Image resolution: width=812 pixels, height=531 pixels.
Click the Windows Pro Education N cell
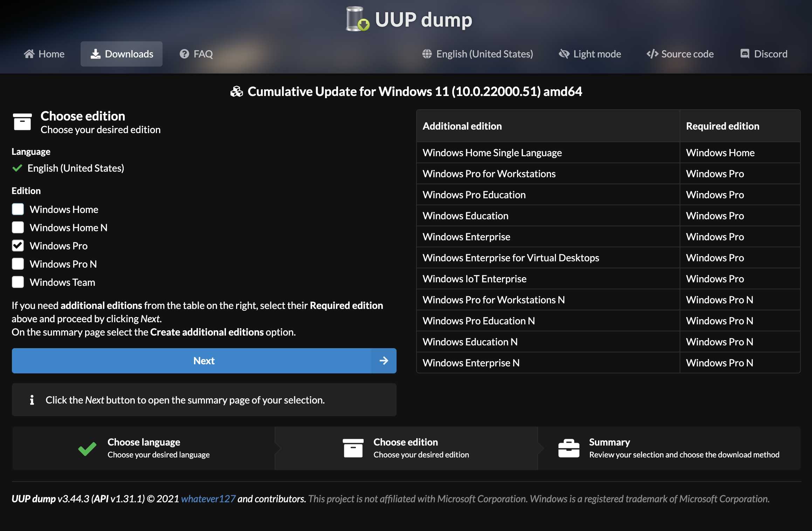click(548, 321)
